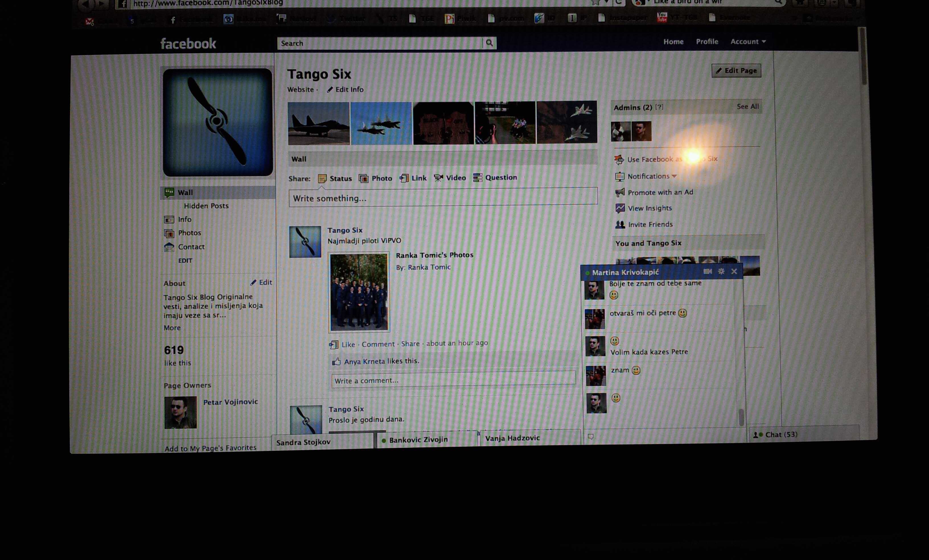Click the Invite Friends people icon
This screenshot has height=560, width=929.
click(x=620, y=225)
